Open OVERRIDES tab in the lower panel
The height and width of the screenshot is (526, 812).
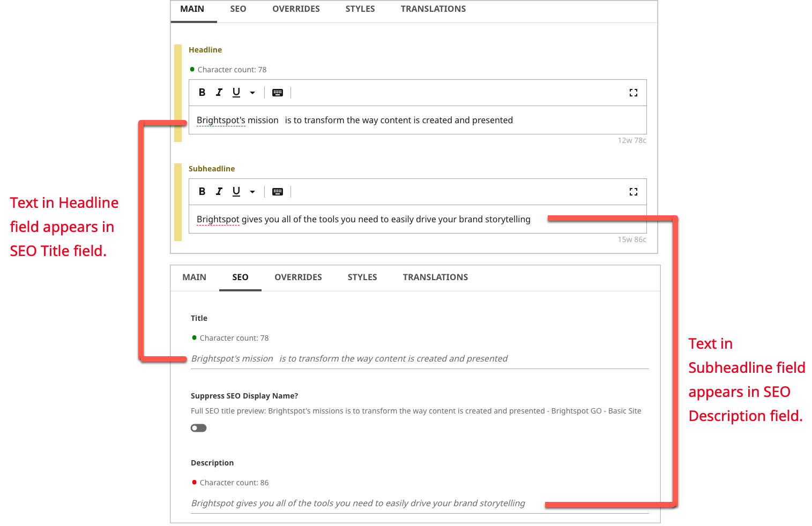[299, 277]
